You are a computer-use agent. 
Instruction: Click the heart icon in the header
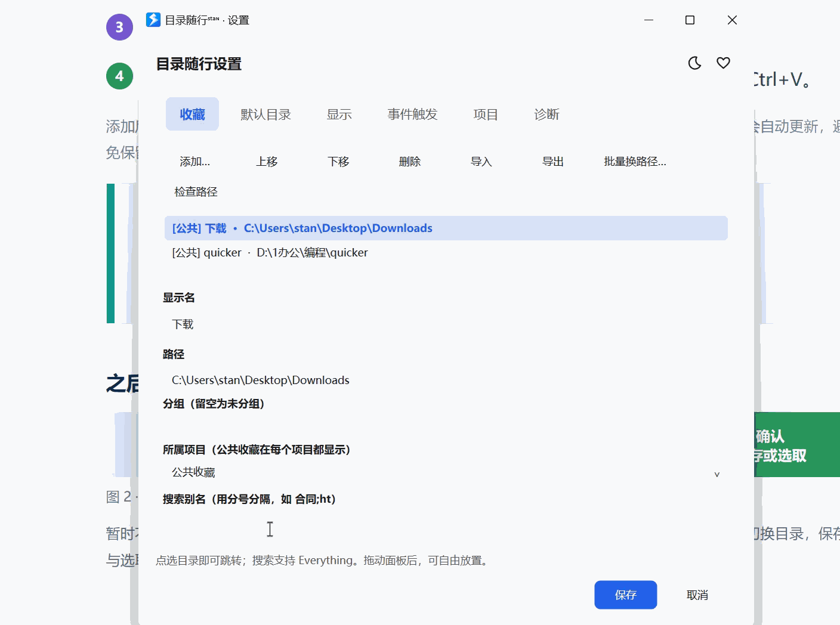point(723,63)
